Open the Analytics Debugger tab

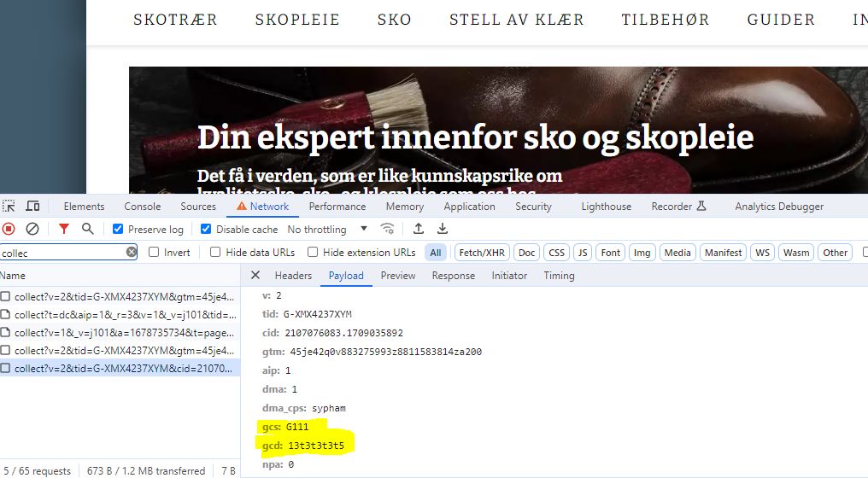click(779, 207)
